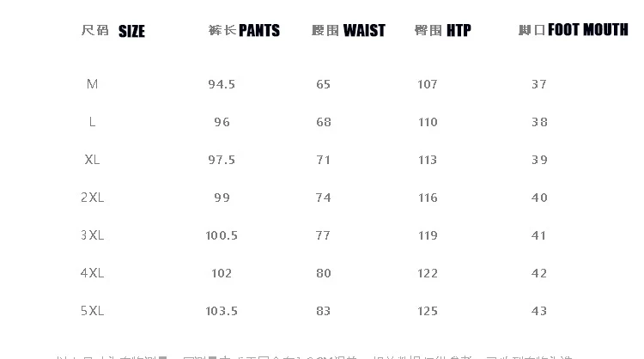
Task: Select the FOOT MOUTH column header
Action: [x=573, y=30]
